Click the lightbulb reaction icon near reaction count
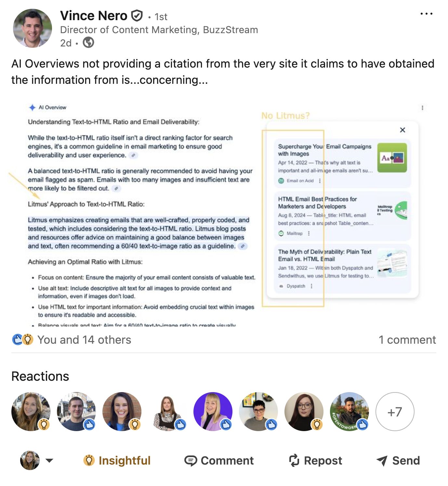The height and width of the screenshot is (486, 448). [27, 339]
